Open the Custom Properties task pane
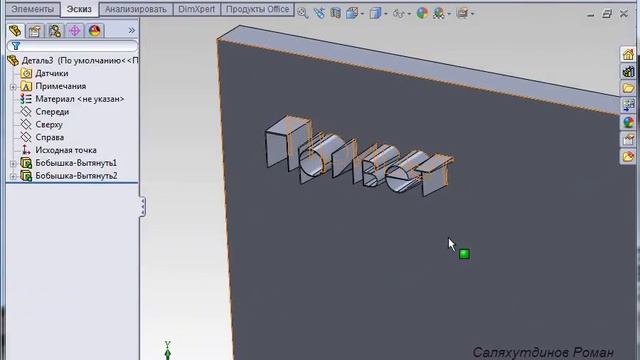640x360 pixels. 628,139
